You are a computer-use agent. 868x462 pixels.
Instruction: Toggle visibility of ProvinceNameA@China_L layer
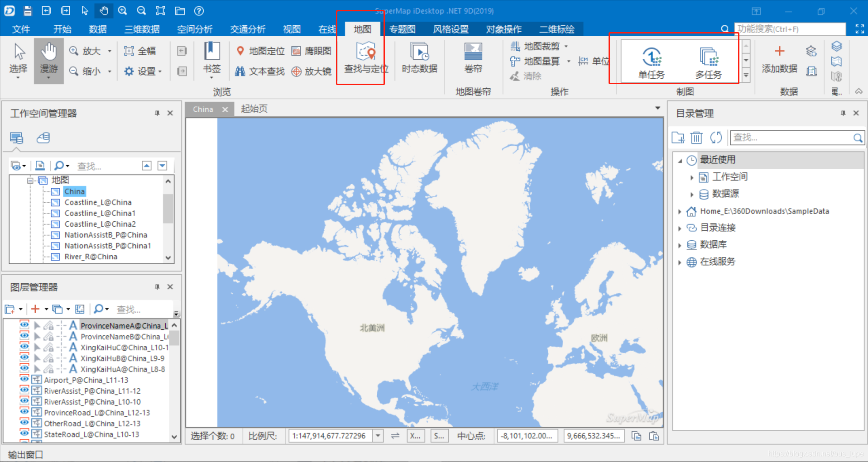click(24, 324)
